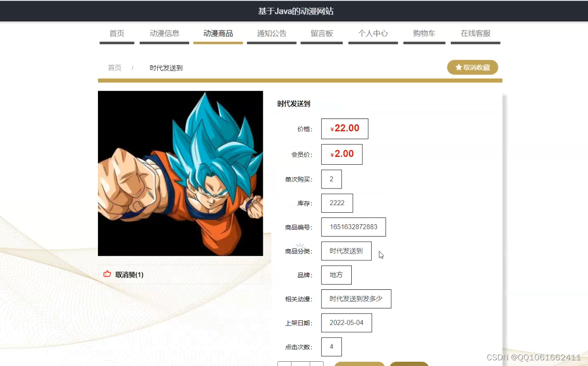
Task: Click the price value ¥22.00
Action: click(345, 129)
